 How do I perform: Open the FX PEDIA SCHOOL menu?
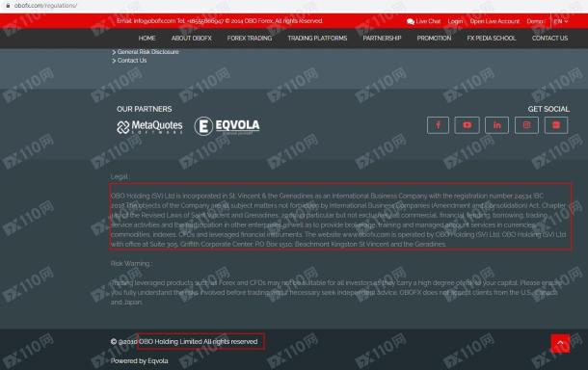pos(492,39)
